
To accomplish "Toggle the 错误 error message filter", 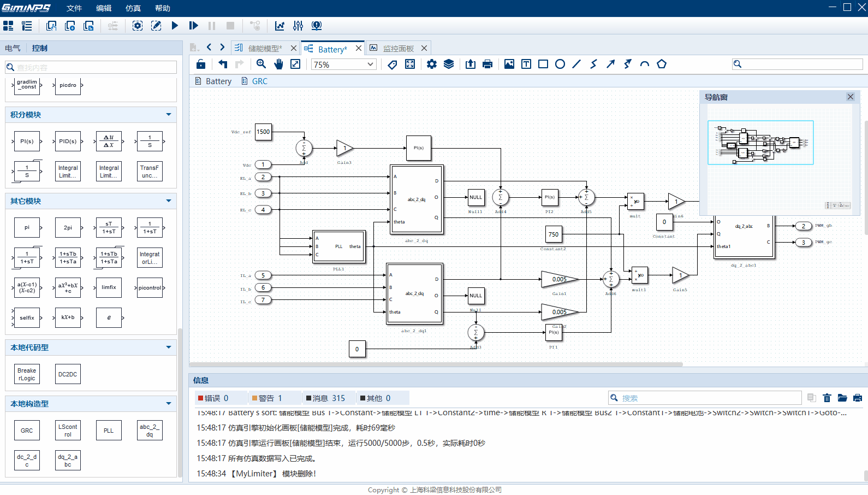I will click(212, 398).
